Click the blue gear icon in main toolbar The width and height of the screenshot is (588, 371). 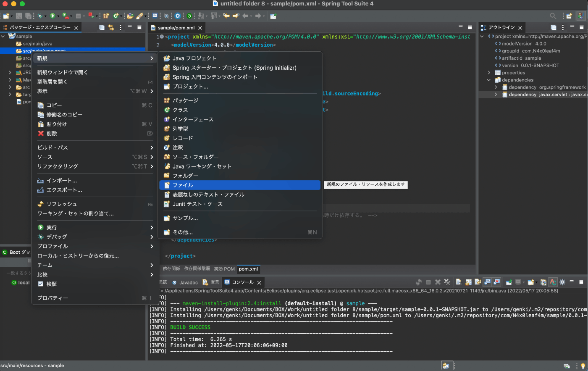coord(178,16)
